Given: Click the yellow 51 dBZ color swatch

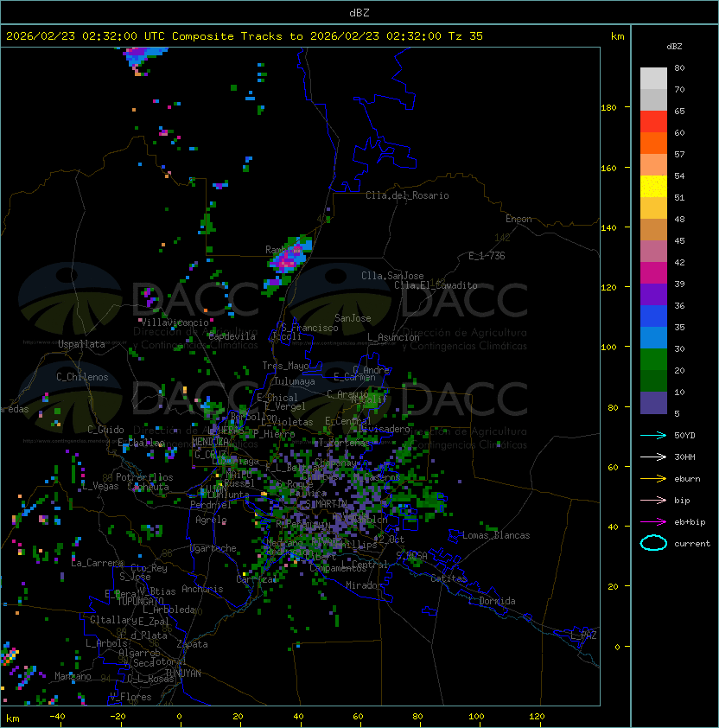Looking at the screenshot, I should (653, 187).
